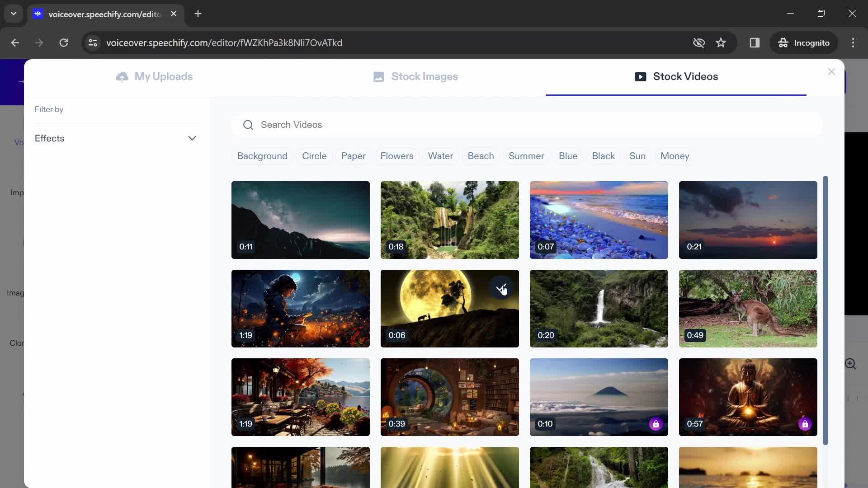Click the bookmark star icon in address bar
868x488 pixels.
click(x=722, y=42)
